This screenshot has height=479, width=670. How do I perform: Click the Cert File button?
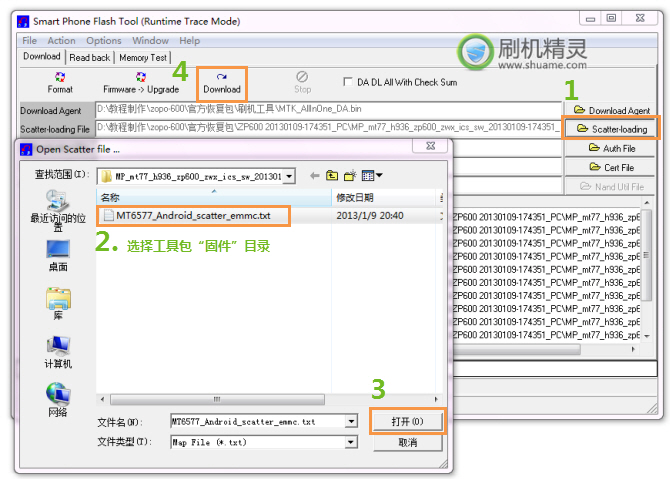click(611, 167)
